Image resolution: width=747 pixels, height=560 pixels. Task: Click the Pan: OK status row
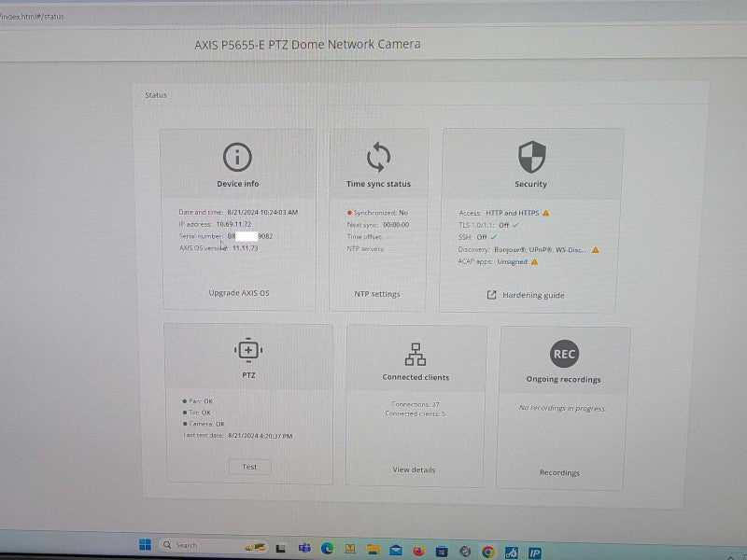coord(197,401)
